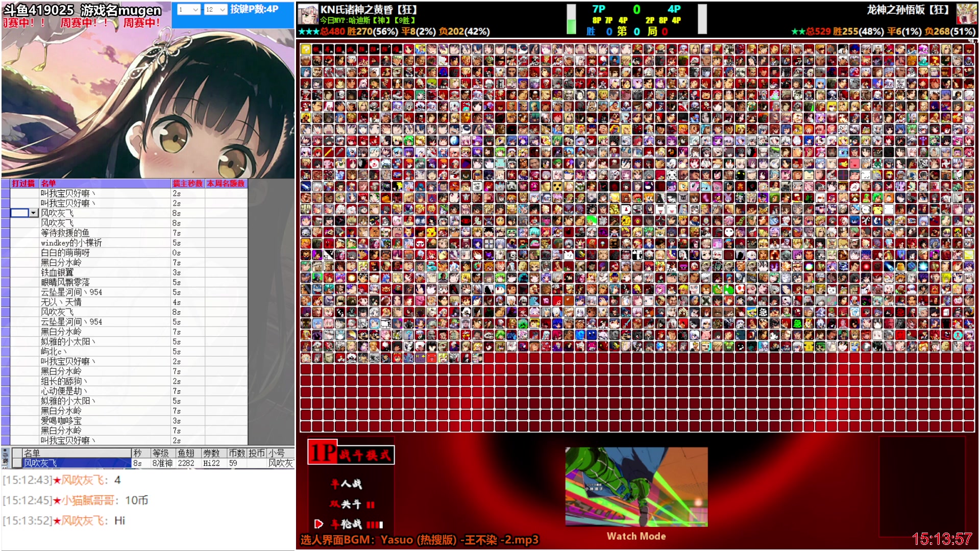
Task: Click the 15:12:43 chat message reading 4
Action: (62, 480)
